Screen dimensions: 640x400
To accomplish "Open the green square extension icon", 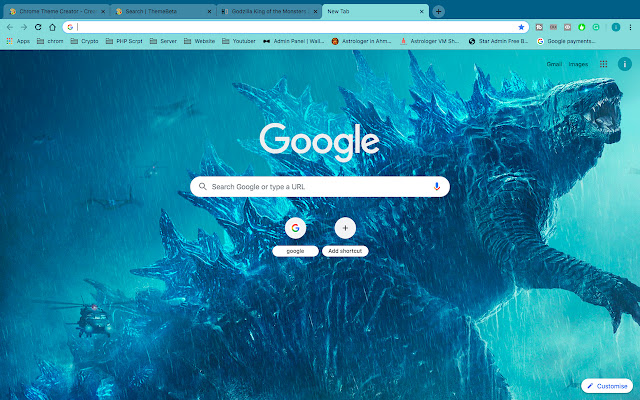I will tap(596, 27).
